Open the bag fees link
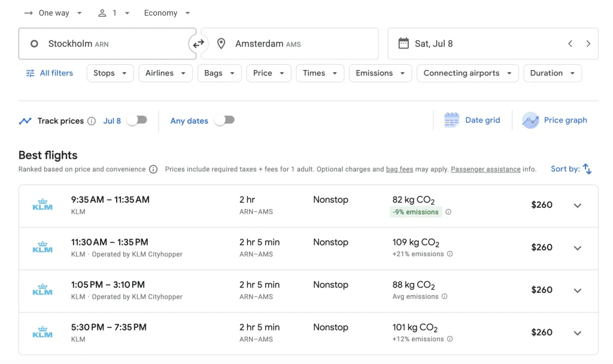Viewport: 613px width, 364px height. point(399,169)
